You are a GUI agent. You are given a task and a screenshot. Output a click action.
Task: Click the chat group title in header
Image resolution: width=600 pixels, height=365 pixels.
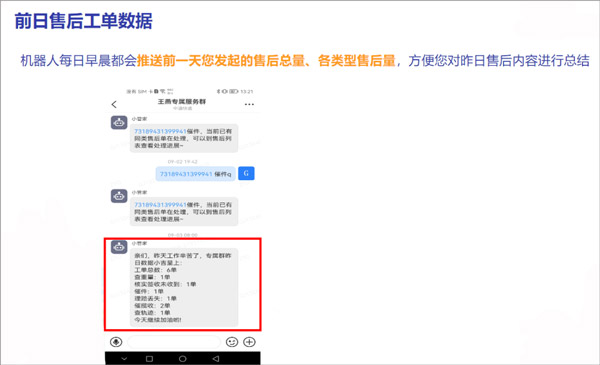182,101
